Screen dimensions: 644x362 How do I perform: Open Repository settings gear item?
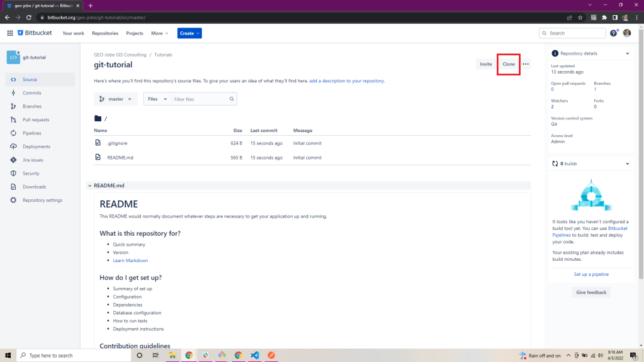click(42, 200)
